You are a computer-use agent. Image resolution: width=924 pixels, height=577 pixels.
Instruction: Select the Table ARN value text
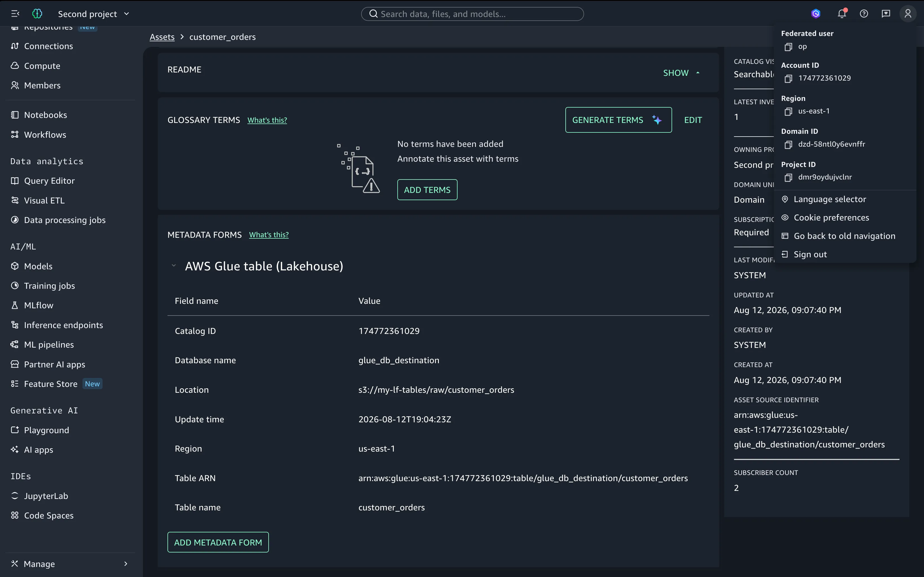(x=523, y=478)
